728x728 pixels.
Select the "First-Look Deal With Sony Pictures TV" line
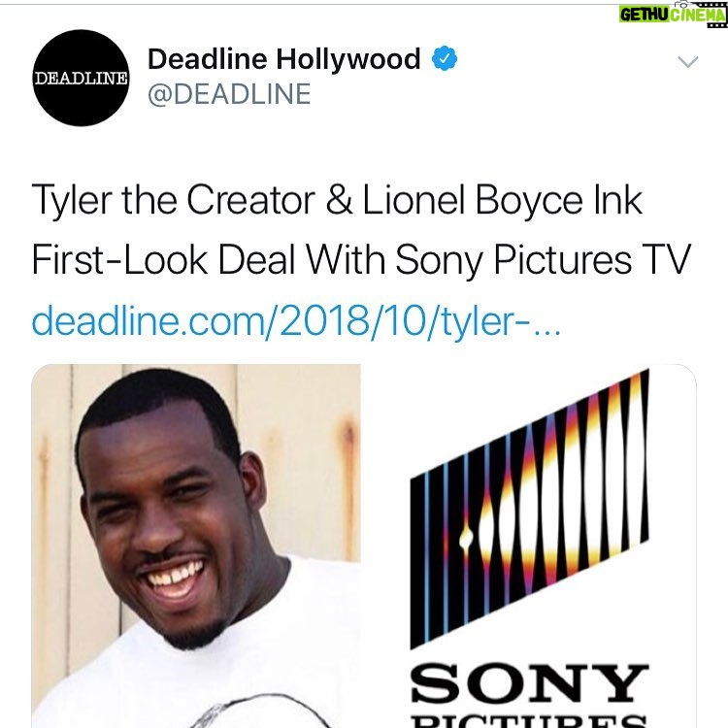coord(361,260)
